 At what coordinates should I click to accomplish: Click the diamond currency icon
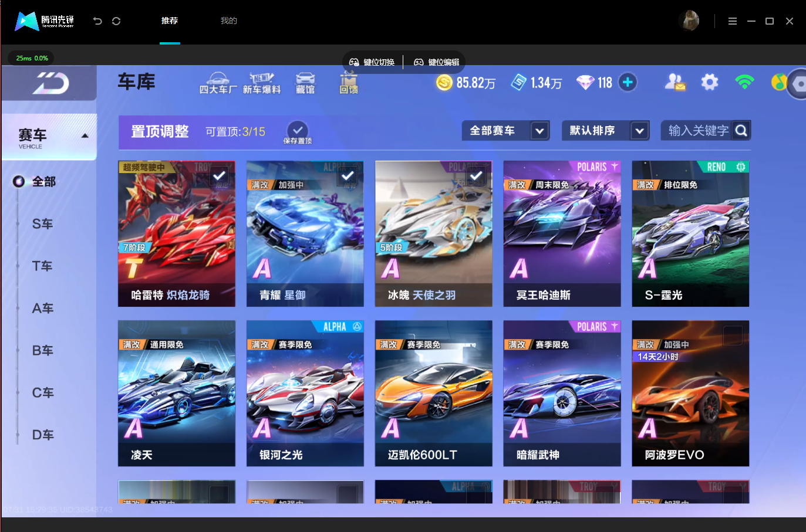point(585,83)
